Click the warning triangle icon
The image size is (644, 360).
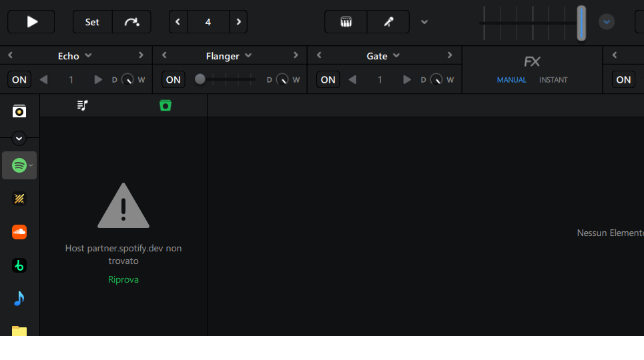pyautogui.click(x=123, y=205)
